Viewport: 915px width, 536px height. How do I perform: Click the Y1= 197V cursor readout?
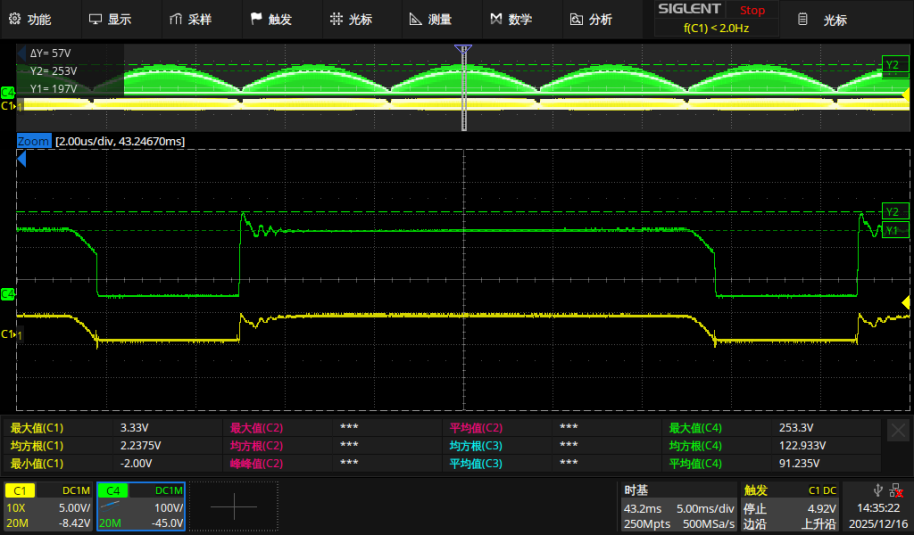tap(54, 89)
